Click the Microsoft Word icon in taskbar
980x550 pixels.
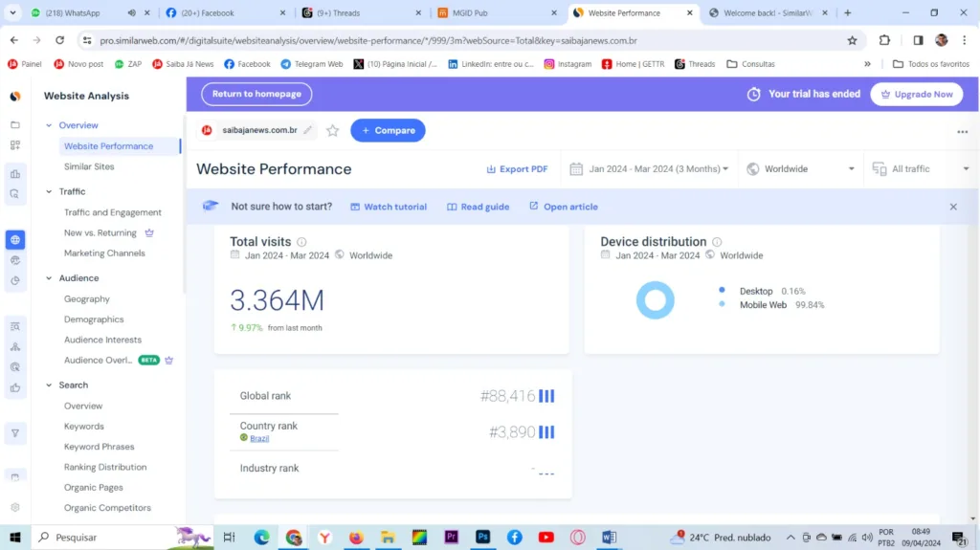pyautogui.click(x=609, y=538)
